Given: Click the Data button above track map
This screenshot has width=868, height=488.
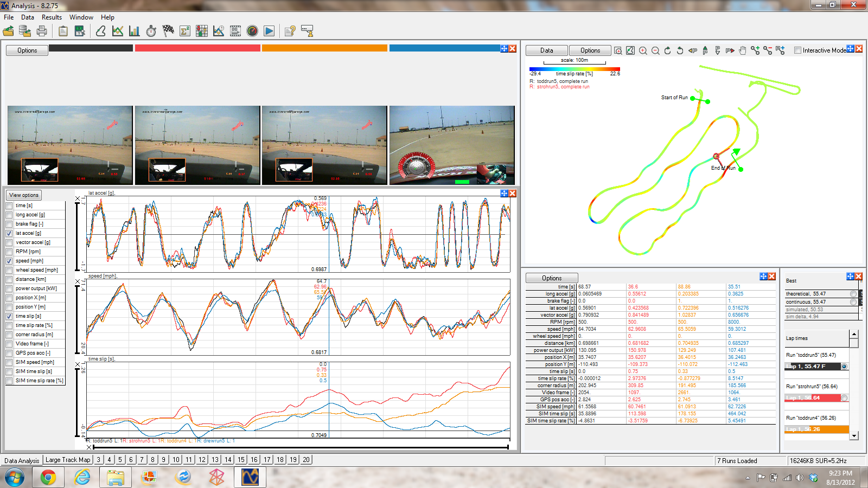Looking at the screenshot, I should [x=546, y=50].
